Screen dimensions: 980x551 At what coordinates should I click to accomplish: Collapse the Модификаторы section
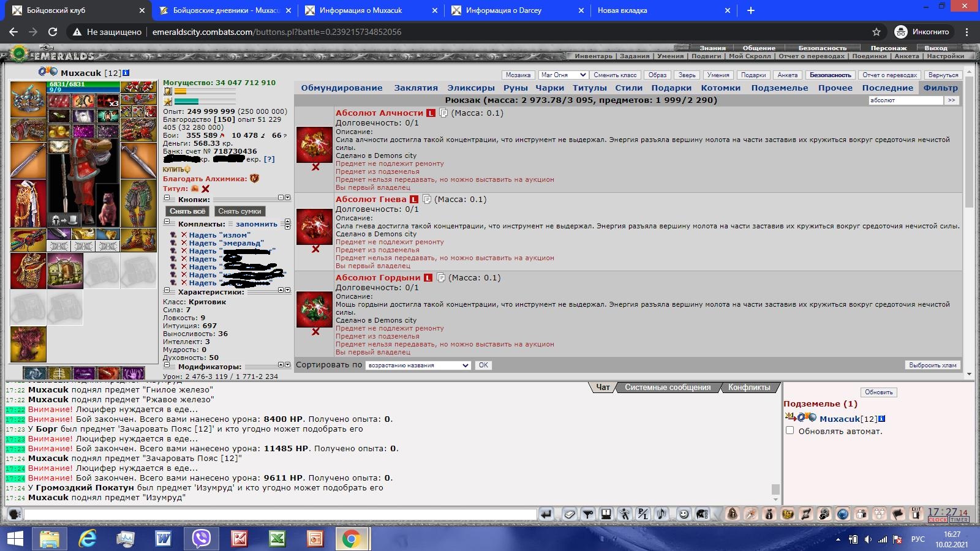[166, 365]
